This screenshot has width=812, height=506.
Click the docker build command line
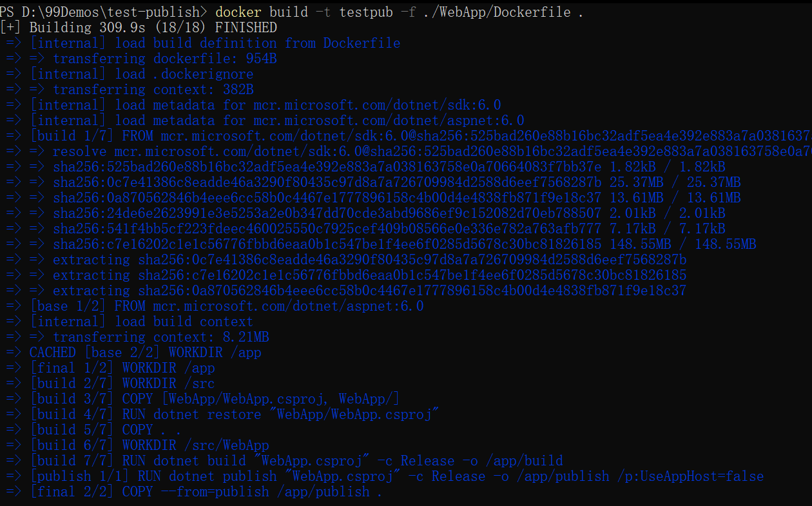(x=292, y=12)
